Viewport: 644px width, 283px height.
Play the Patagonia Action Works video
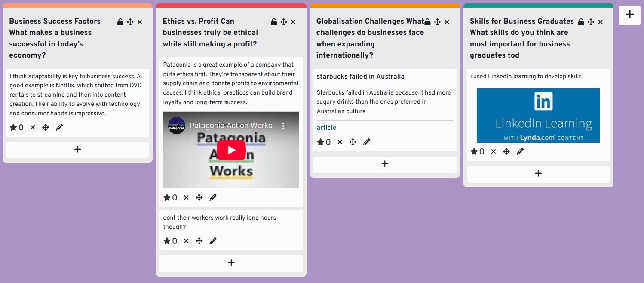coord(231,150)
